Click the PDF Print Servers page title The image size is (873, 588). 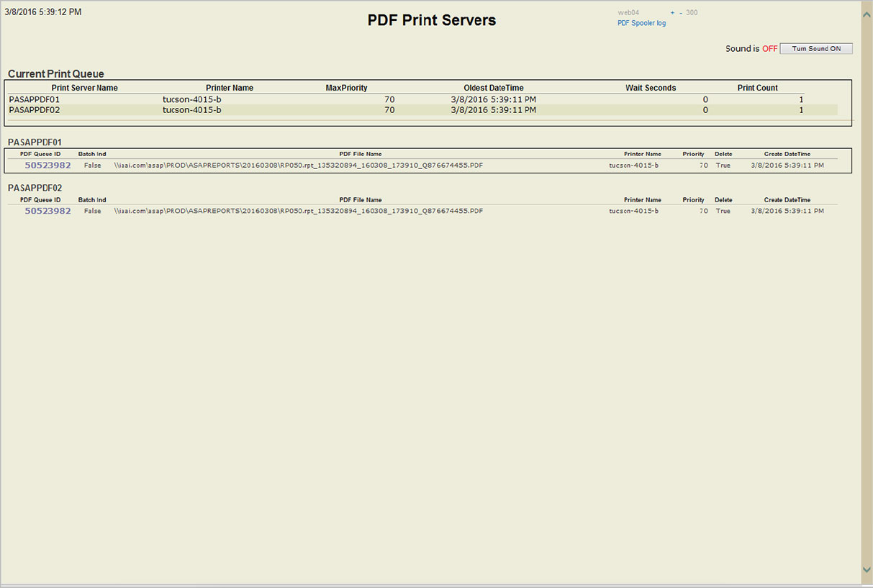click(431, 20)
